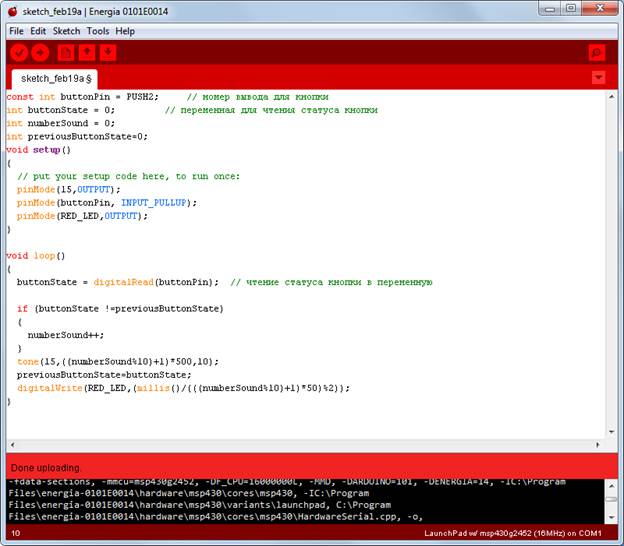Click console scrollbar up arrow
Viewport: 624px width, 546px height.
point(612,486)
